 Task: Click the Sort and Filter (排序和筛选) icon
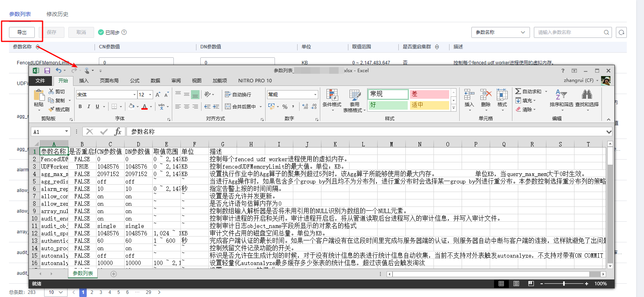(561, 98)
